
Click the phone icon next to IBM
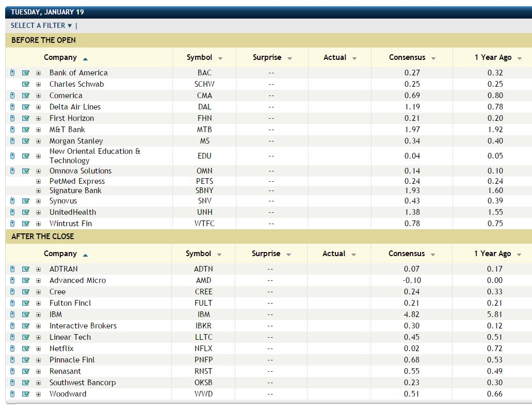point(12,314)
